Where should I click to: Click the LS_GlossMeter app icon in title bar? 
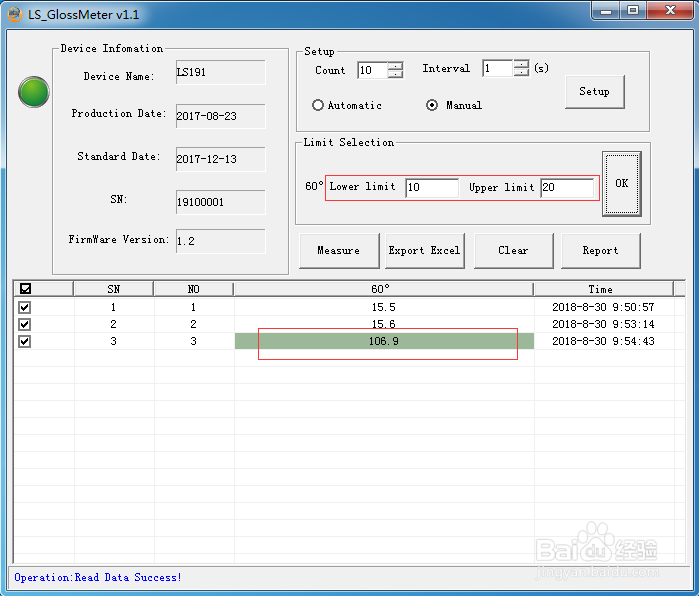[x=15, y=14]
